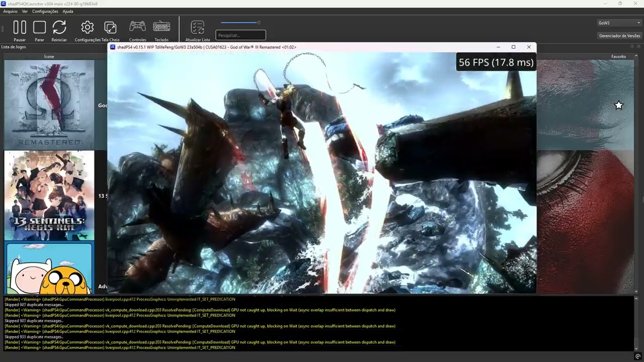Stop the game with Parar
Viewport: 644px width, 362px height.
click(39, 31)
